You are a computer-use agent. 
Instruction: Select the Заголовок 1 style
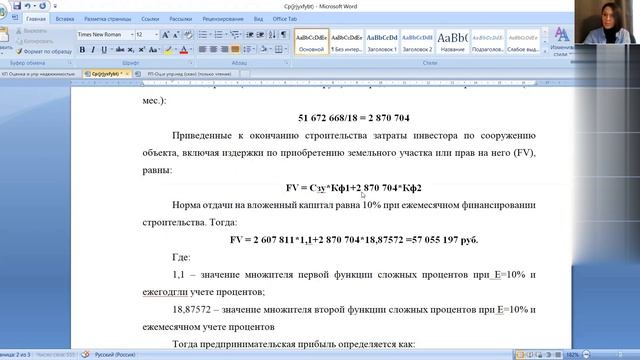pos(382,42)
